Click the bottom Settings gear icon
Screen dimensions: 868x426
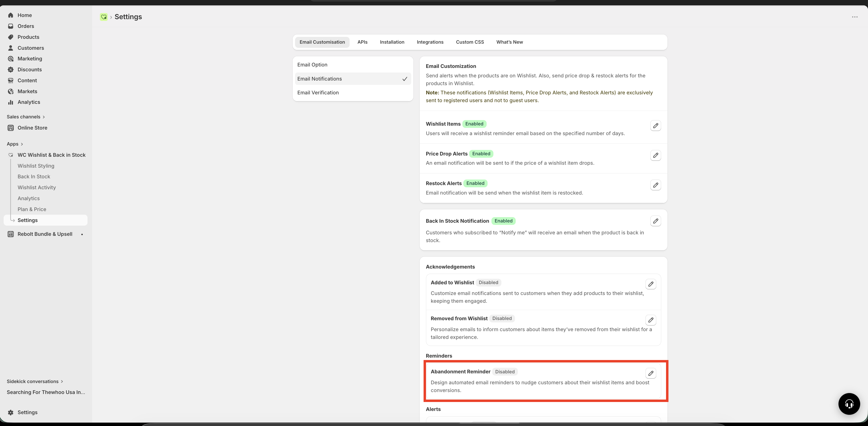click(x=11, y=412)
